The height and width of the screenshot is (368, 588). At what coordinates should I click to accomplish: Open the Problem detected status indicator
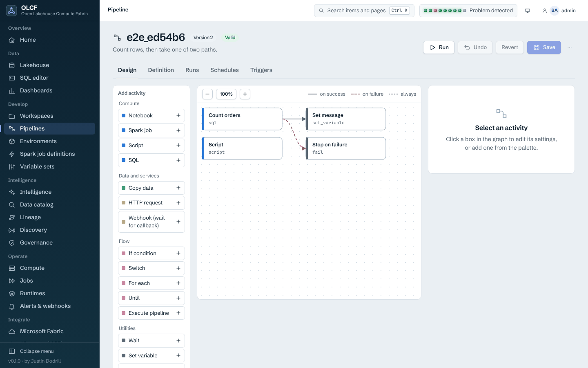point(468,11)
